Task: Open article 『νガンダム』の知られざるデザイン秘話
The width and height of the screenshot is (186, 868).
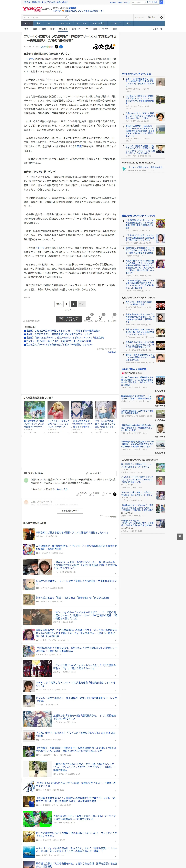Action: (76, 784)
